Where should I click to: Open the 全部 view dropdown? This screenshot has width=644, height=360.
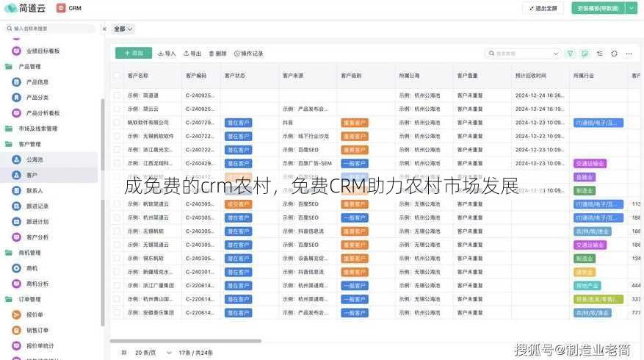[123, 29]
